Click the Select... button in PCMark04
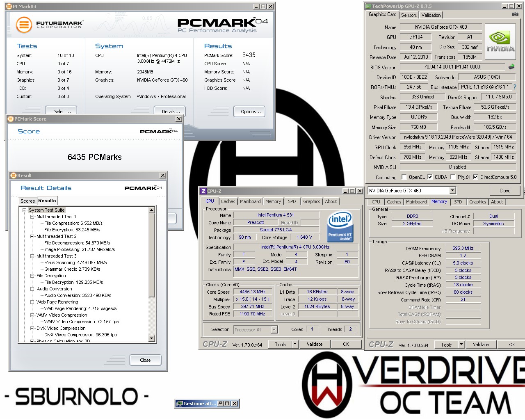The image size is (525, 420). [x=62, y=111]
